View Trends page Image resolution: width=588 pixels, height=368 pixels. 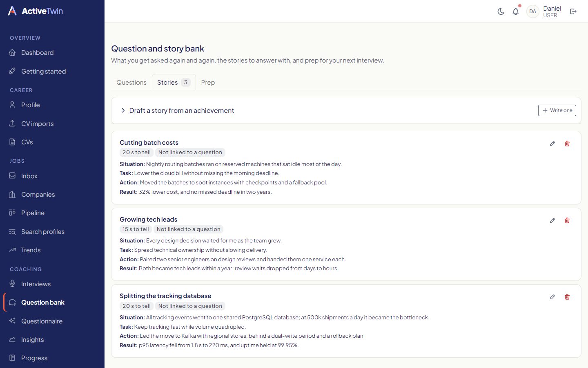(52, 250)
